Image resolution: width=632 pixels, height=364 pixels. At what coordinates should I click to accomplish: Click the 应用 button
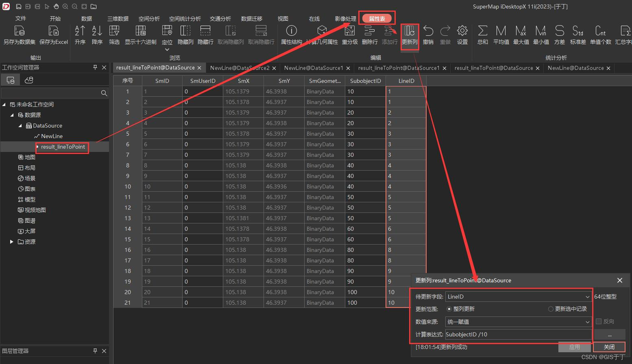pyautogui.click(x=575, y=347)
